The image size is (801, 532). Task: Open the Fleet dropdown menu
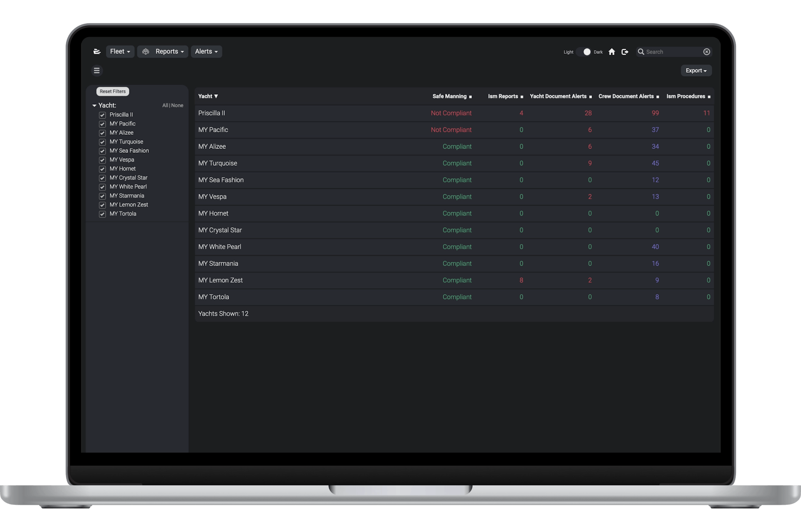tap(120, 51)
